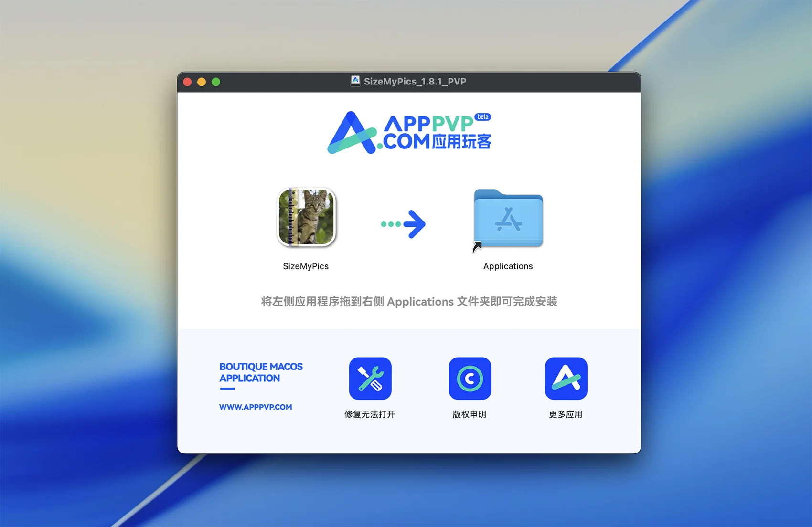This screenshot has width=812, height=527.
Task: Click the APPPVP.COM 应用玩客 logo text
Action: tap(437, 133)
